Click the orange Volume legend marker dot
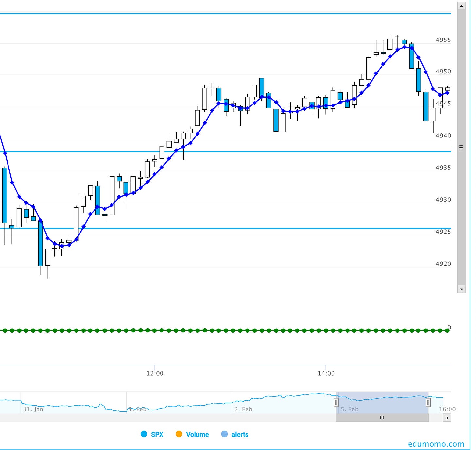The height and width of the screenshot is (450, 476). pyautogui.click(x=179, y=434)
